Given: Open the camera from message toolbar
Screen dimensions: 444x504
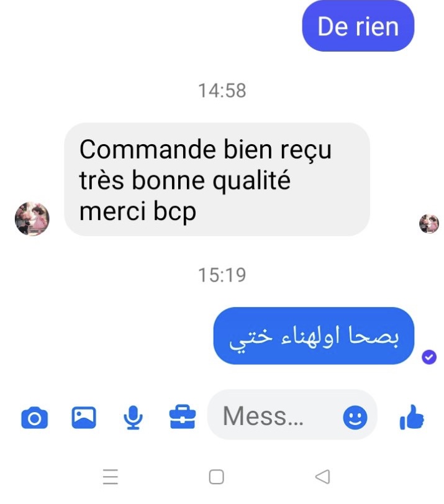Looking at the screenshot, I should pyautogui.click(x=35, y=417).
